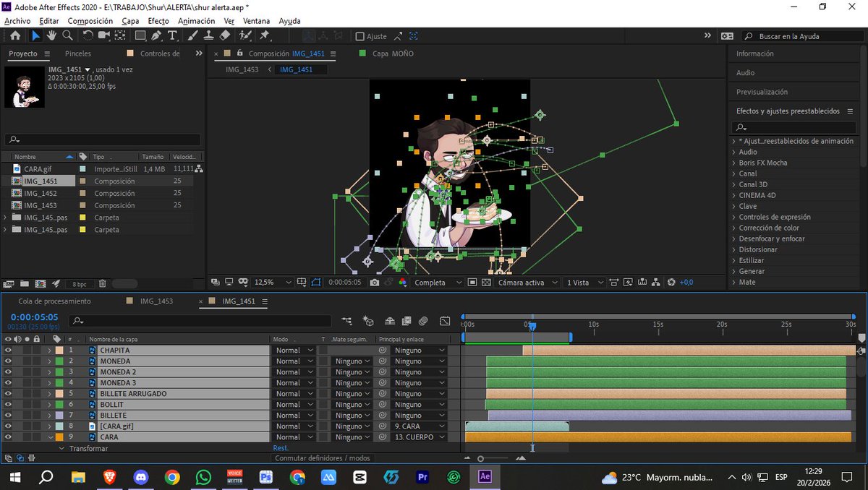Select the Clone Stamp tool
The image size is (868, 490).
coord(208,35)
